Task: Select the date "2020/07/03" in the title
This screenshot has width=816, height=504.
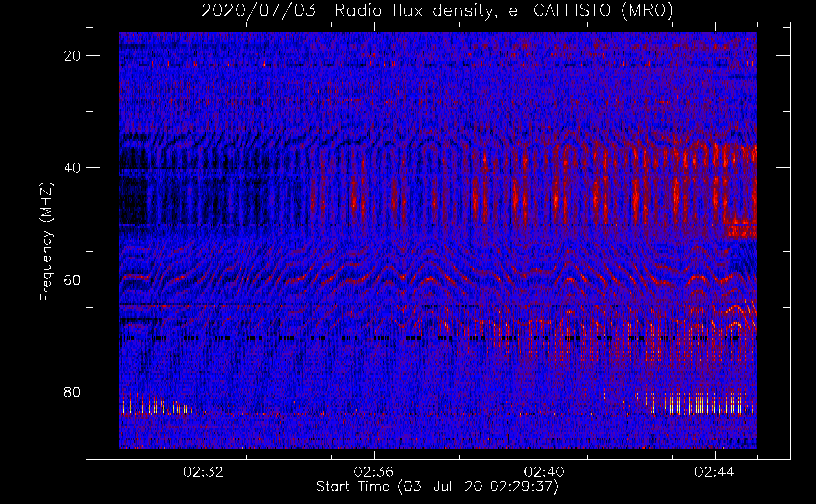Action: [259, 10]
